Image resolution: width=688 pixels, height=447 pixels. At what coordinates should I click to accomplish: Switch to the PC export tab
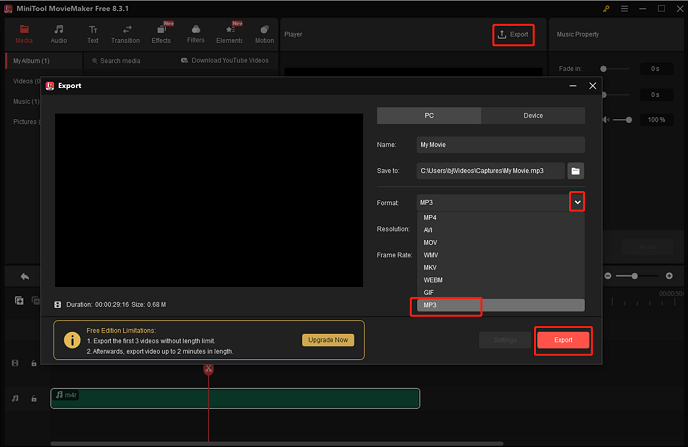[429, 115]
